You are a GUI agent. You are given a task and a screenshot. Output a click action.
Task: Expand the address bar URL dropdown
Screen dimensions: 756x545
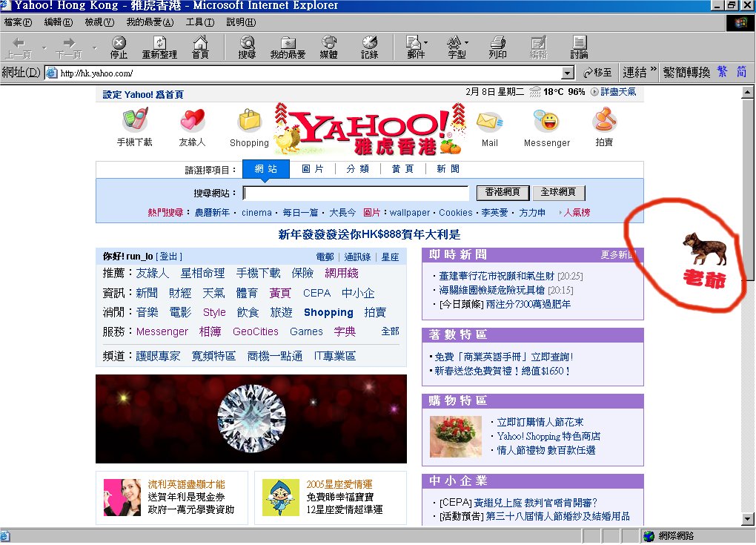tap(568, 73)
